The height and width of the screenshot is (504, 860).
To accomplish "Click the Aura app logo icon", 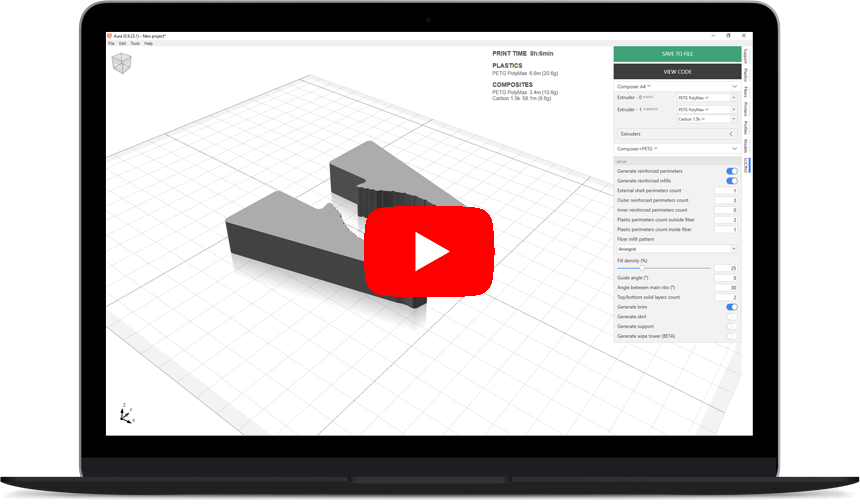I will coord(110,36).
